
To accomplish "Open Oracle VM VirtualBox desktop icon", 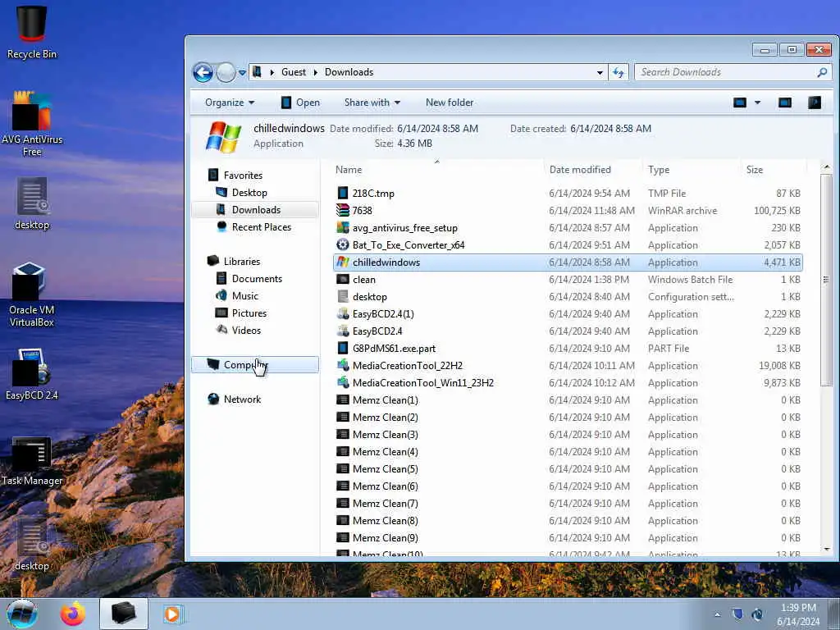I will (x=31, y=294).
